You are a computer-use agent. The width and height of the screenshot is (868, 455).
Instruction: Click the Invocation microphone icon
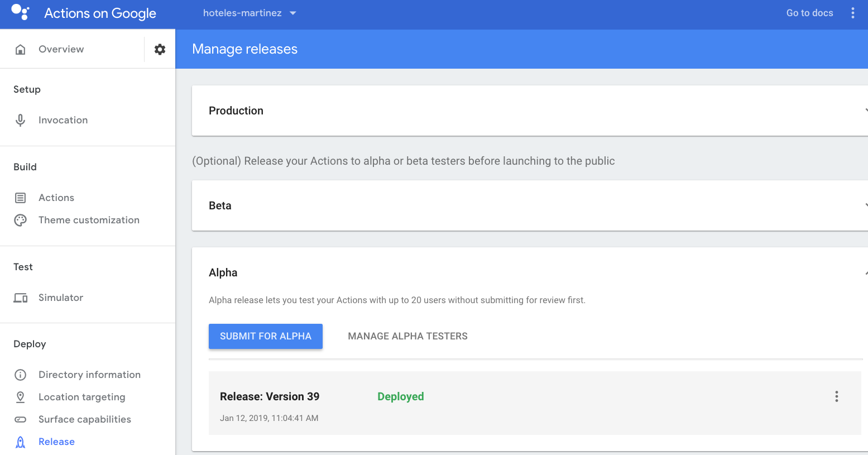21,120
